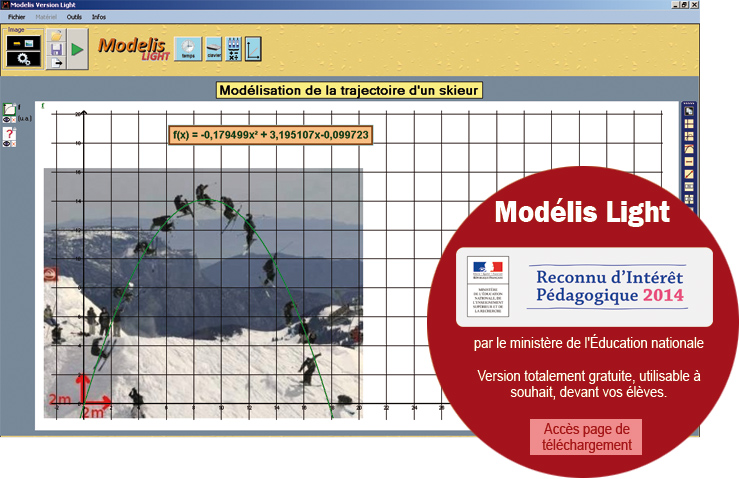The image size is (739, 479).
Task: Select the curve fitting model tool
Action: click(689, 149)
